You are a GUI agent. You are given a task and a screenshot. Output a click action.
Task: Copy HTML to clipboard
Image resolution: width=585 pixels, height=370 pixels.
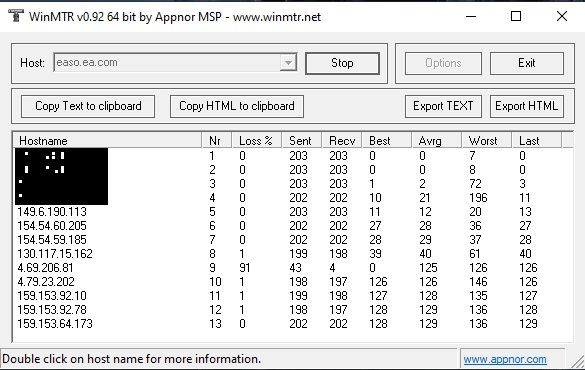tap(237, 106)
